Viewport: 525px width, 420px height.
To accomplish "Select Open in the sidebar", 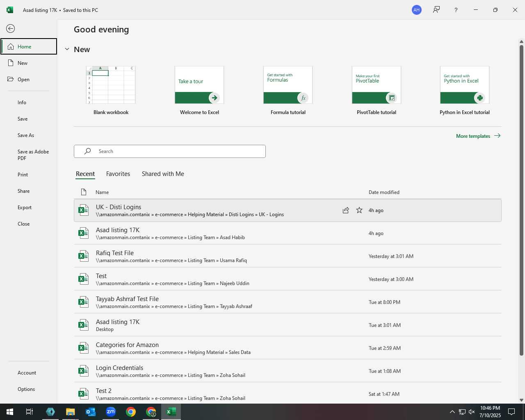I will click(x=29, y=79).
